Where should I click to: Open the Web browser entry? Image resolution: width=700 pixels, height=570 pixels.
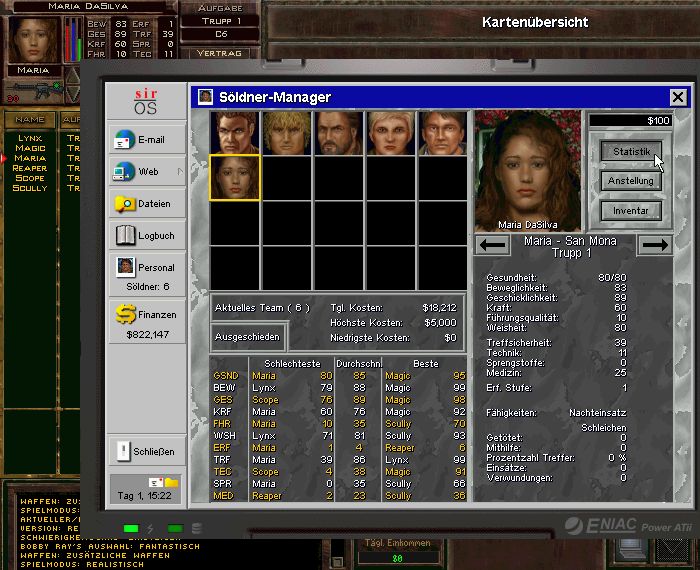pos(147,171)
